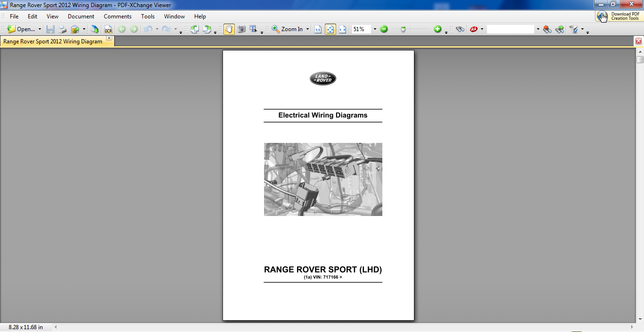Click the Zoom In magnifier tool

click(287, 29)
